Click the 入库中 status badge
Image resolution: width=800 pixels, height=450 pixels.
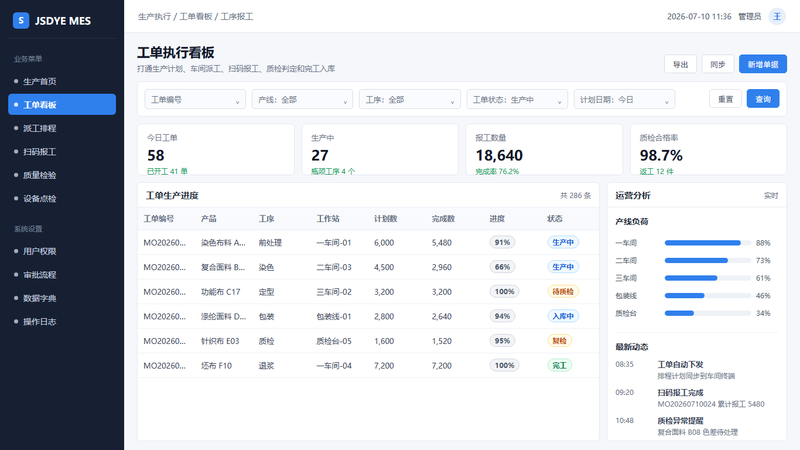[563, 316]
